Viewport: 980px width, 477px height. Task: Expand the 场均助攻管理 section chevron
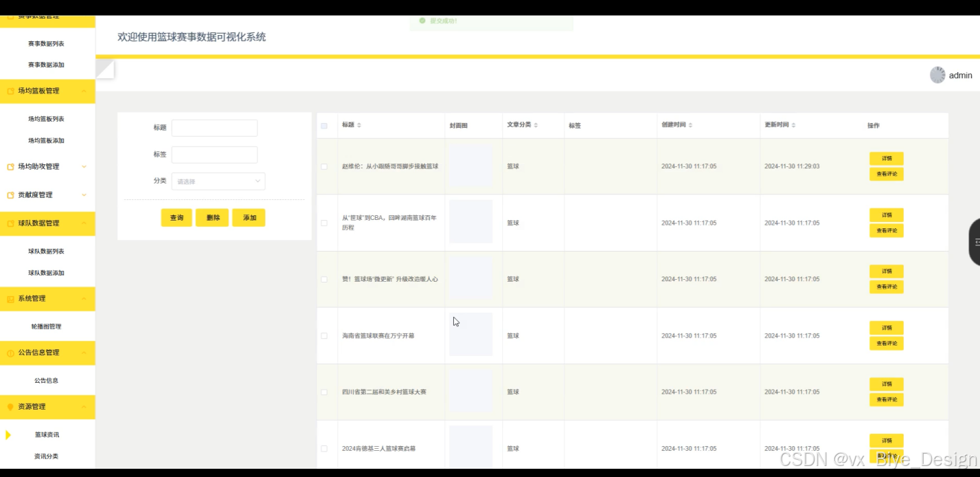click(x=84, y=166)
